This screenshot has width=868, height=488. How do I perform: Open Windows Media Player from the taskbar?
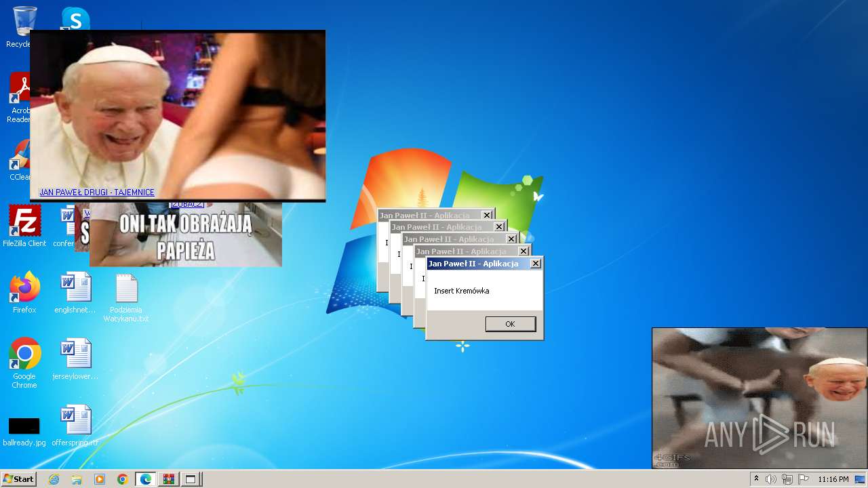tap(100, 479)
